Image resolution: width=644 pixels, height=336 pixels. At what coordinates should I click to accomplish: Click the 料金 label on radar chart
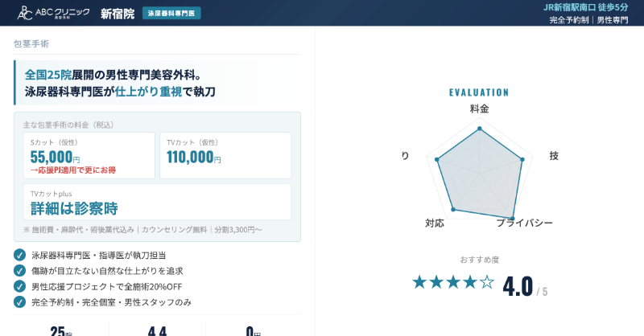pos(479,109)
